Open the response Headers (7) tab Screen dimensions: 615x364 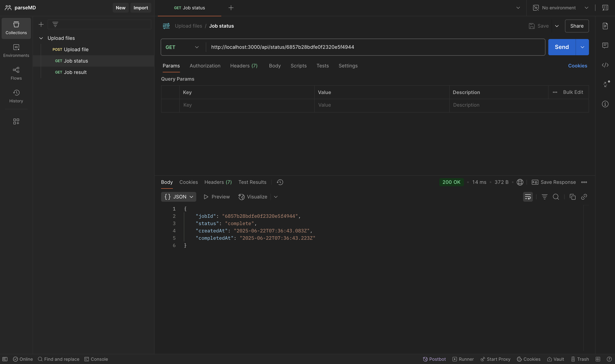coord(218,182)
